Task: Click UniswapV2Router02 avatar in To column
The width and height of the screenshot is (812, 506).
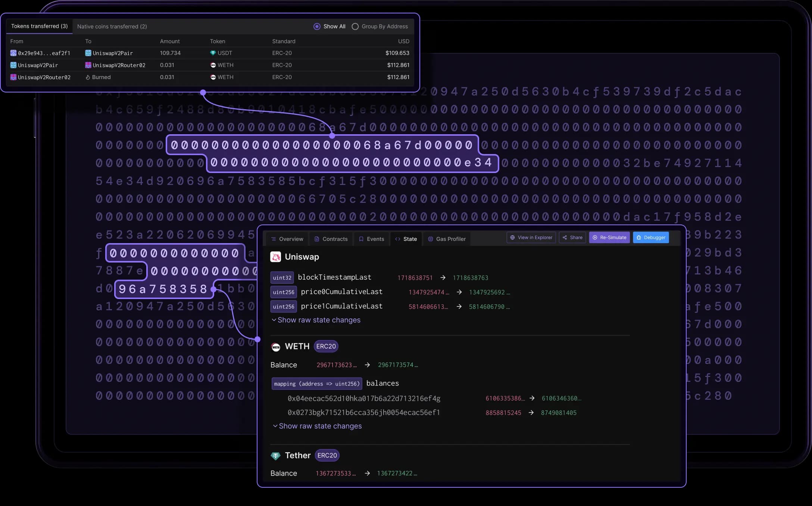Action: [x=88, y=65]
